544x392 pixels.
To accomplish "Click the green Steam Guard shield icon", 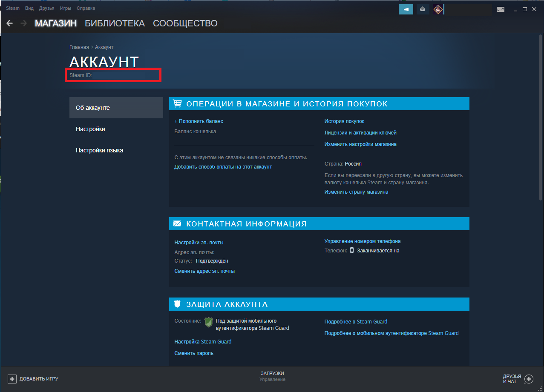I will click(208, 322).
